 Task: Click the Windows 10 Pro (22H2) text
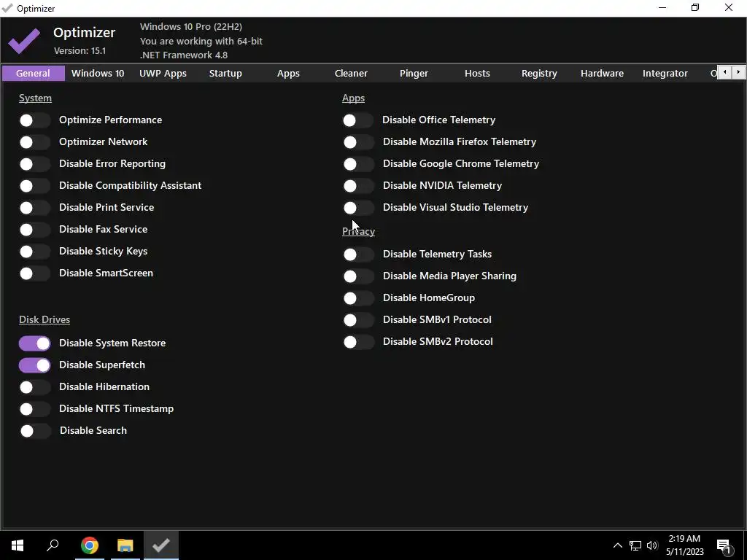[x=191, y=27]
